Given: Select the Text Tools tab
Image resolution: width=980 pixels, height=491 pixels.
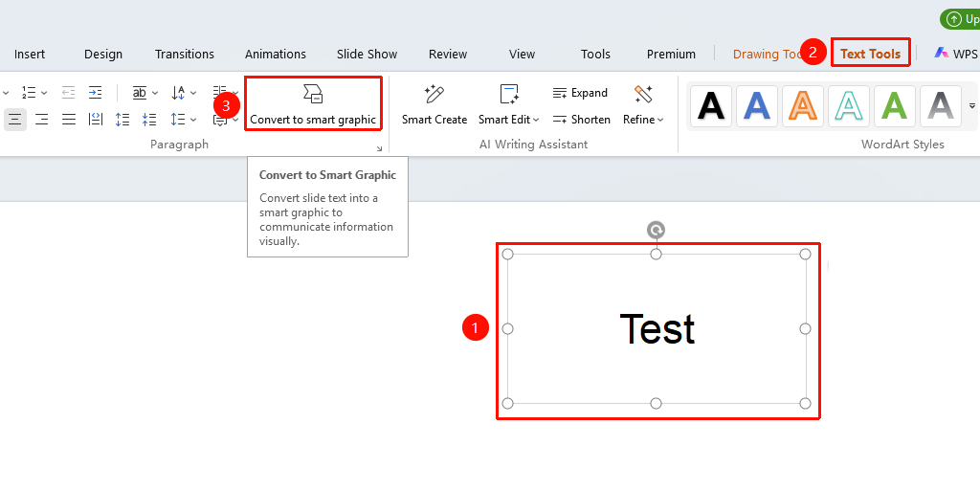Looking at the screenshot, I should pos(871,54).
